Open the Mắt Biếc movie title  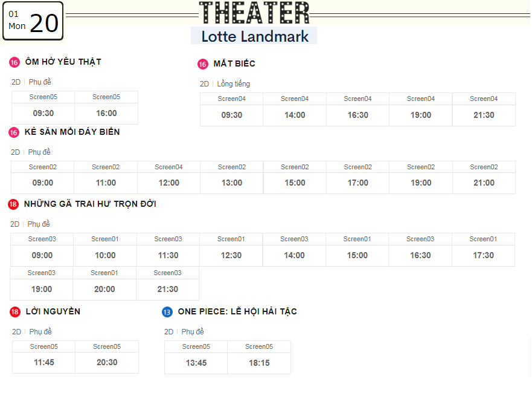tap(234, 63)
